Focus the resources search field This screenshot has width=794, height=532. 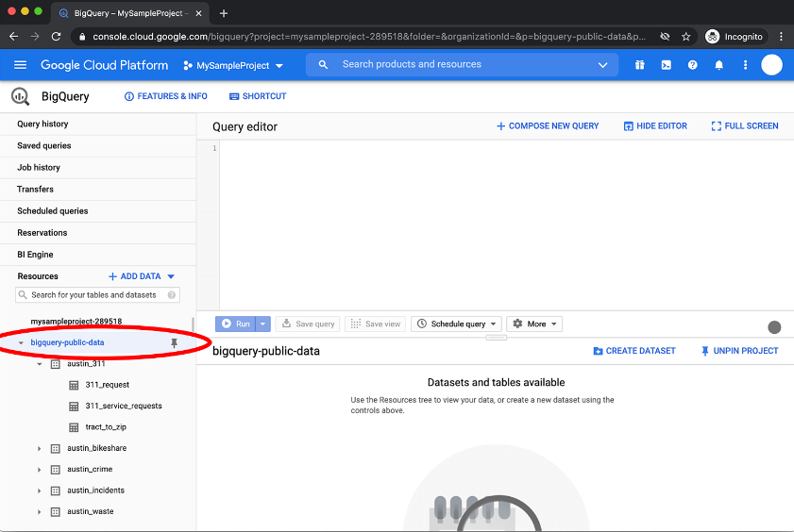[98, 295]
